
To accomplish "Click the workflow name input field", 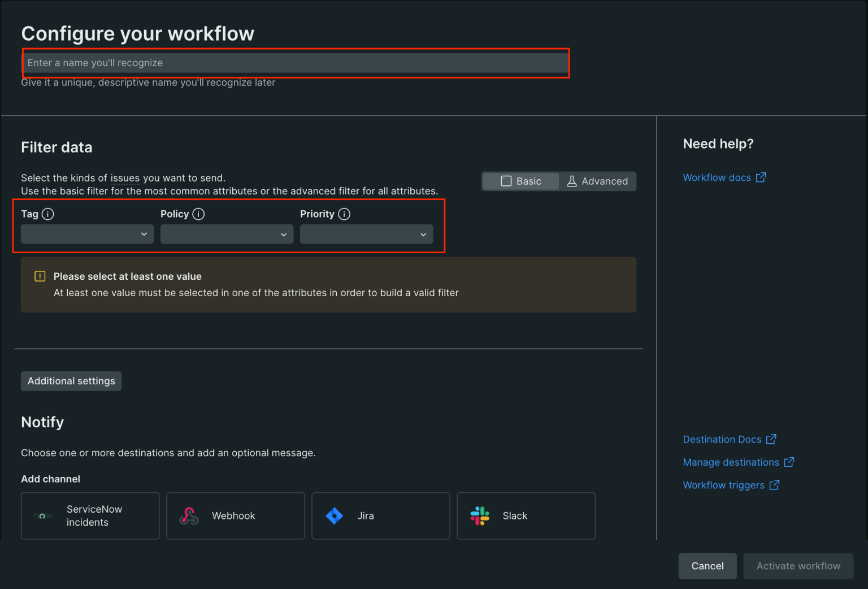I will pos(296,63).
